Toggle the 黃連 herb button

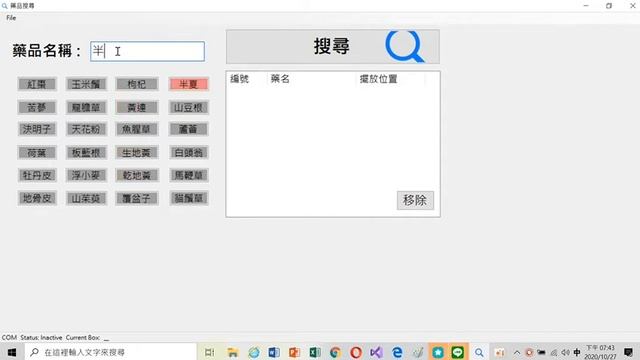(136, 107)
